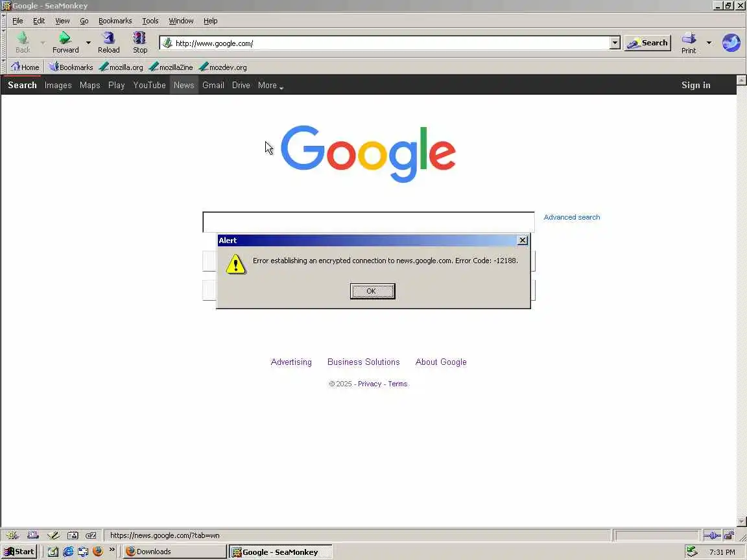The height and width of the screenshot is (560, 747).
Task: Select Maps in the Google bar
Action: point(89,86)
